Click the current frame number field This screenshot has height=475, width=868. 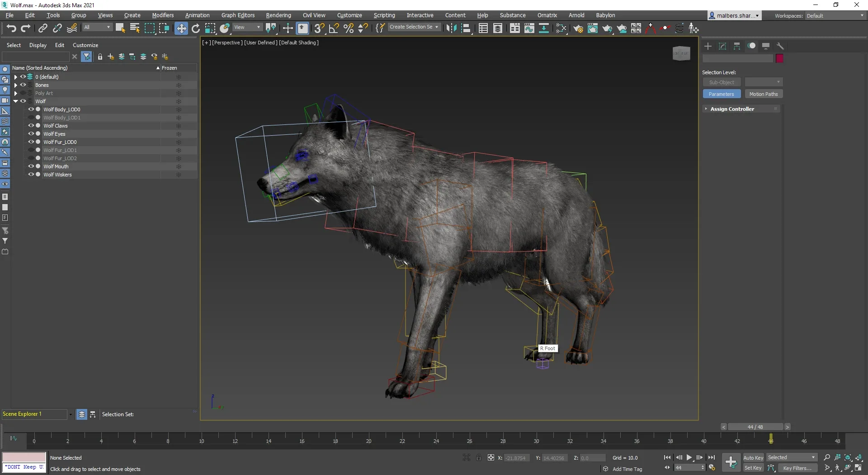[689, 468]
